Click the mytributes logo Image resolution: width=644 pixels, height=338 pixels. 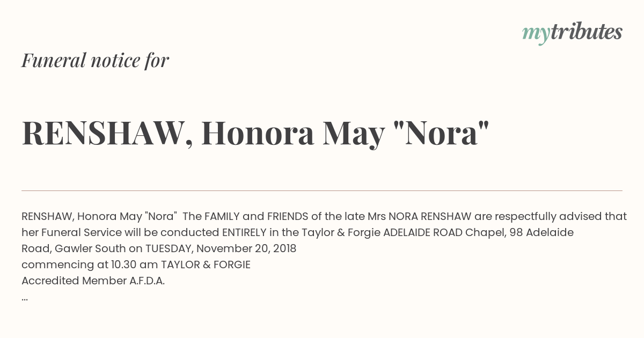572,33
